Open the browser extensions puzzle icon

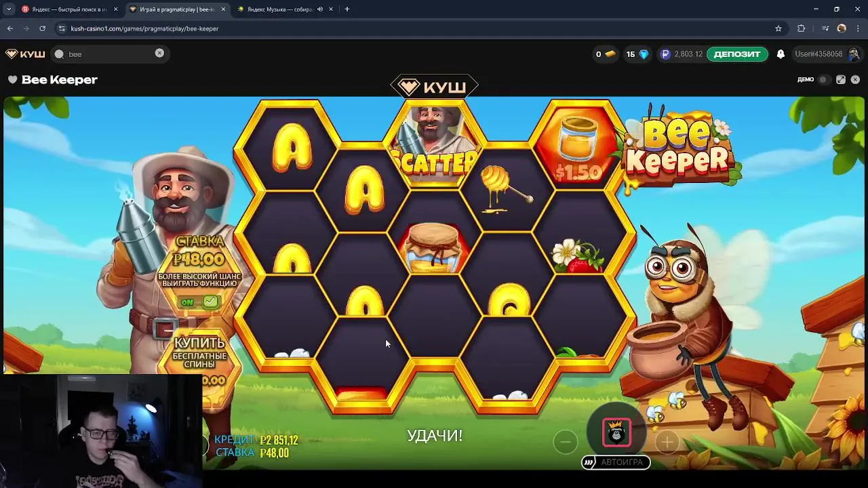802,28
